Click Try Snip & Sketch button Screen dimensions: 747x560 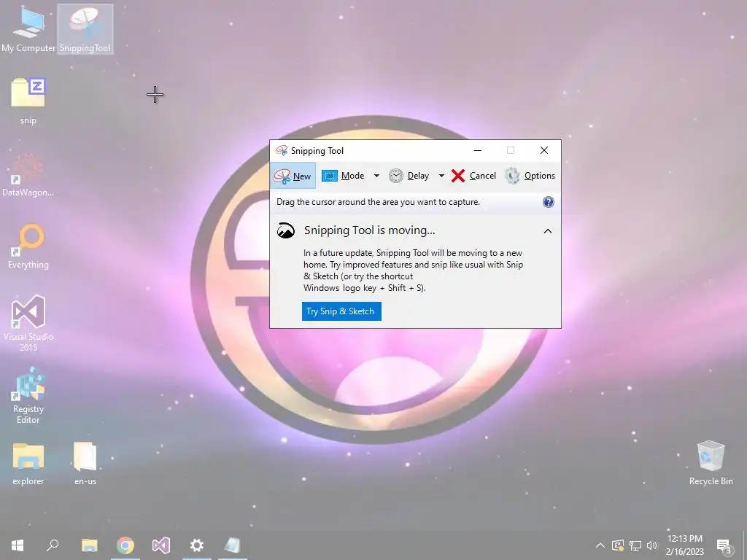[341, 311]
